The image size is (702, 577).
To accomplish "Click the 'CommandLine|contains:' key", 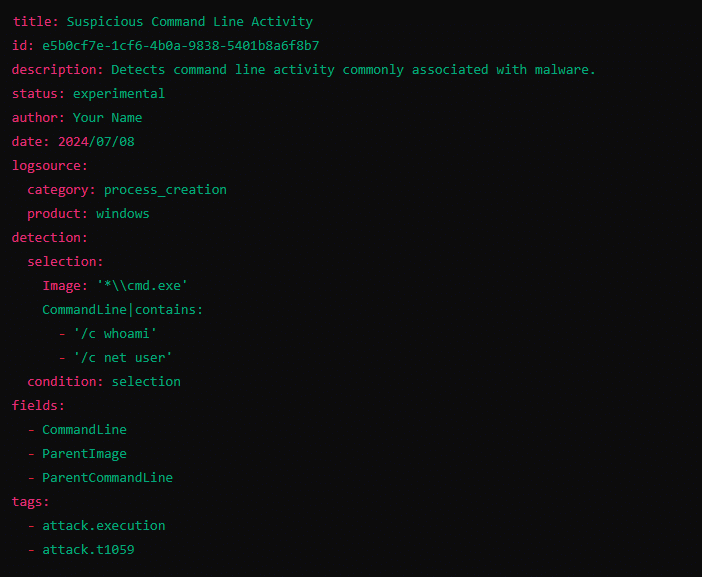I will (x=122, y=310).
